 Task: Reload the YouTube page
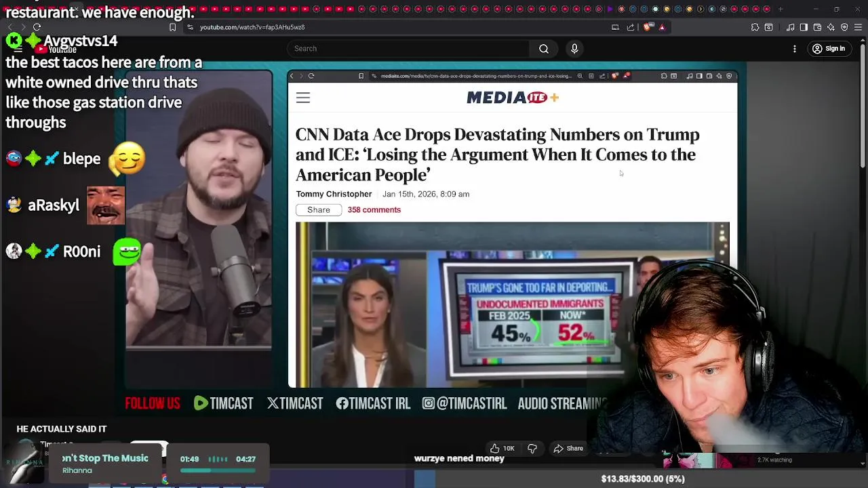(x=37, y=27)
